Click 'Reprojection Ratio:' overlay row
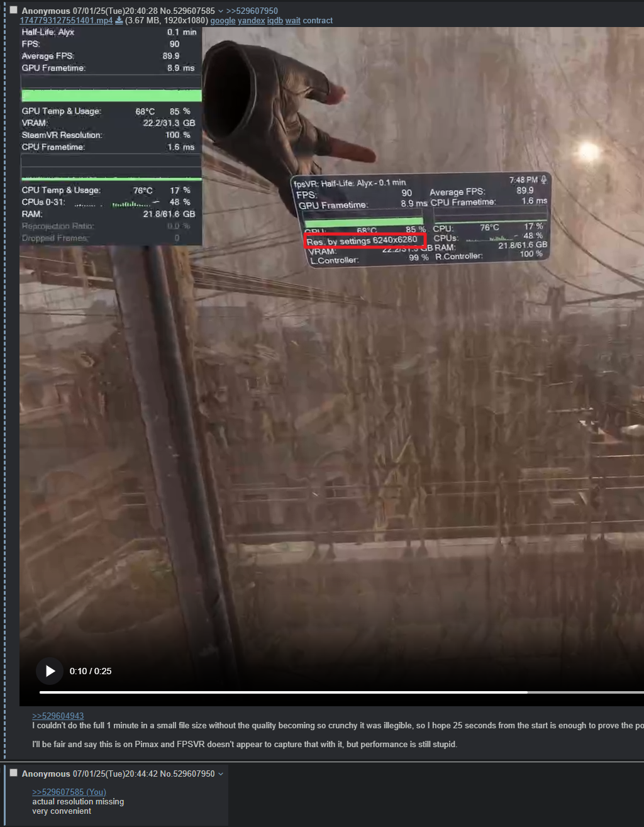The width and height of the screenshot is (644, 827). [x=108, y=226]
